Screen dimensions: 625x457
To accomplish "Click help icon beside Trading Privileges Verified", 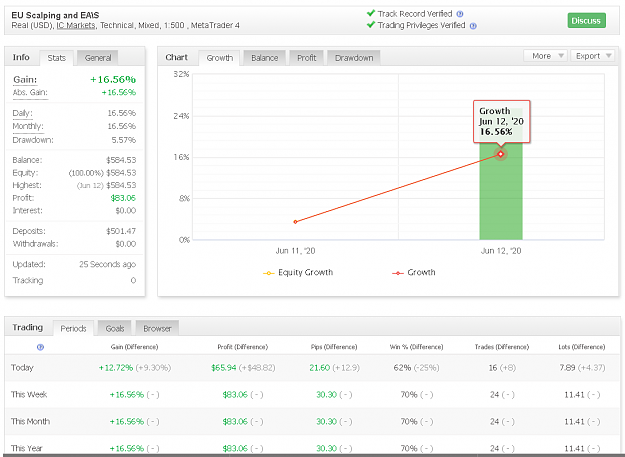I will tap(473, 26).
